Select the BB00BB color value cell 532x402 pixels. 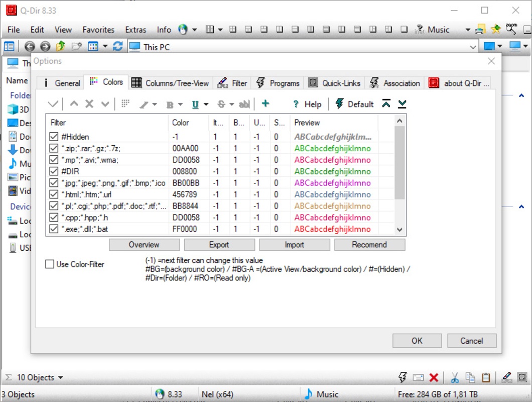(186, 183)
